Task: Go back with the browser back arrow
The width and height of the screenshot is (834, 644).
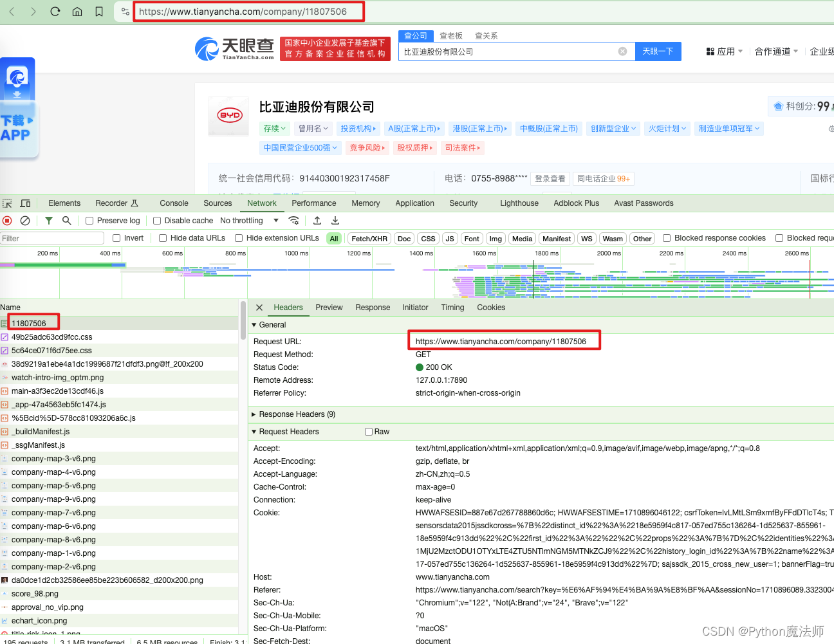Action: point(12,12)
